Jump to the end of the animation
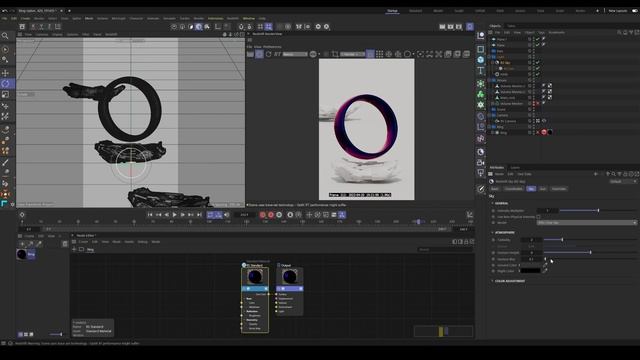 coord(199,215)
